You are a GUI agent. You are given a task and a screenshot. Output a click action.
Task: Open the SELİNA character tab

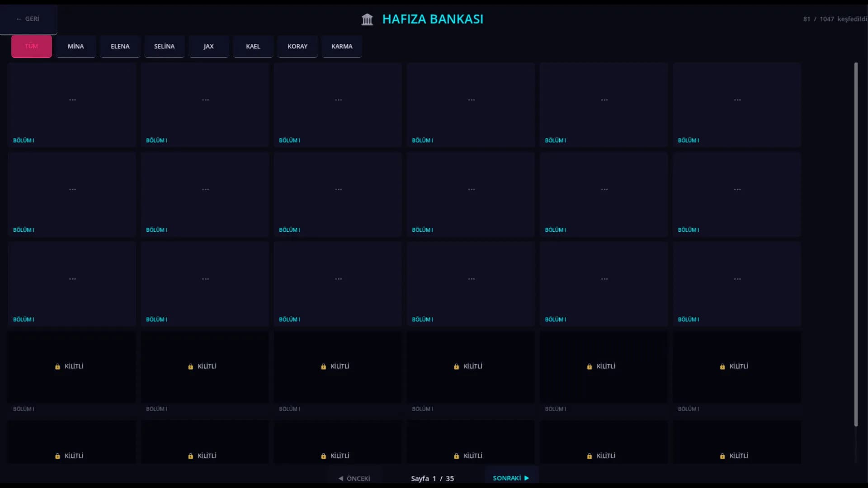[165, 47]
